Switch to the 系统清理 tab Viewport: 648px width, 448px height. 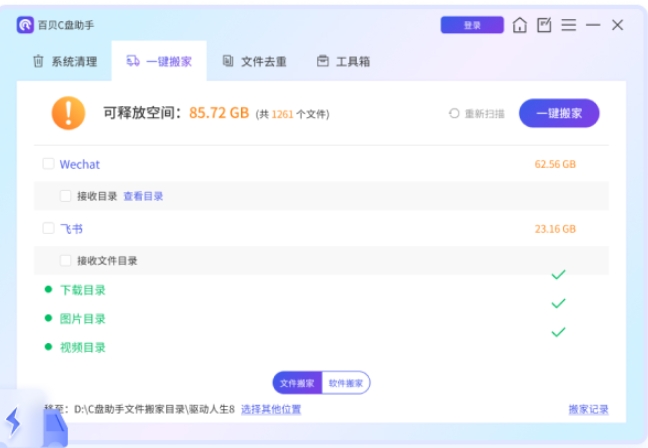(x=65, y=61)
